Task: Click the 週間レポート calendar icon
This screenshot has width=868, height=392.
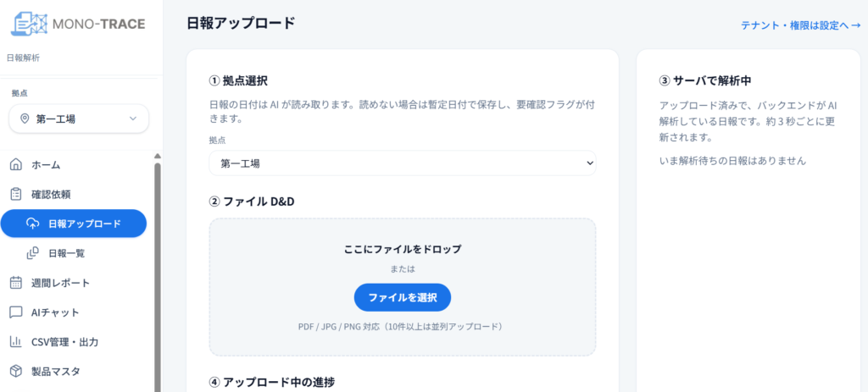Action: (x=15, y=283)
